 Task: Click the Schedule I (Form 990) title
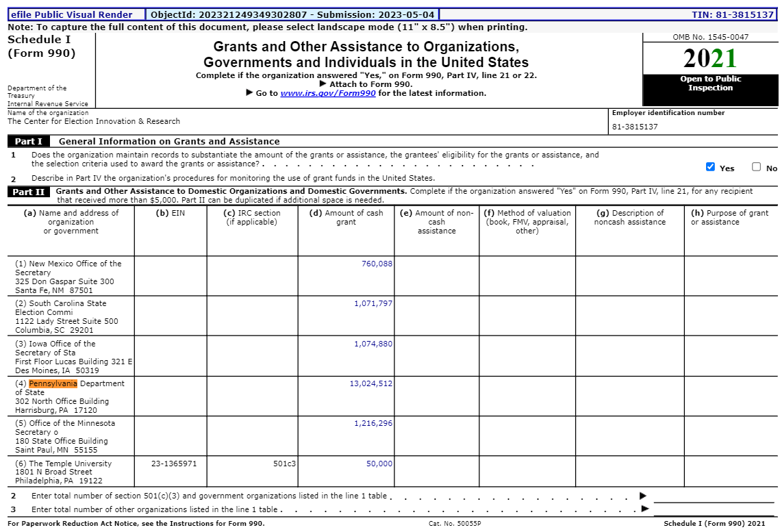(41, 47)
